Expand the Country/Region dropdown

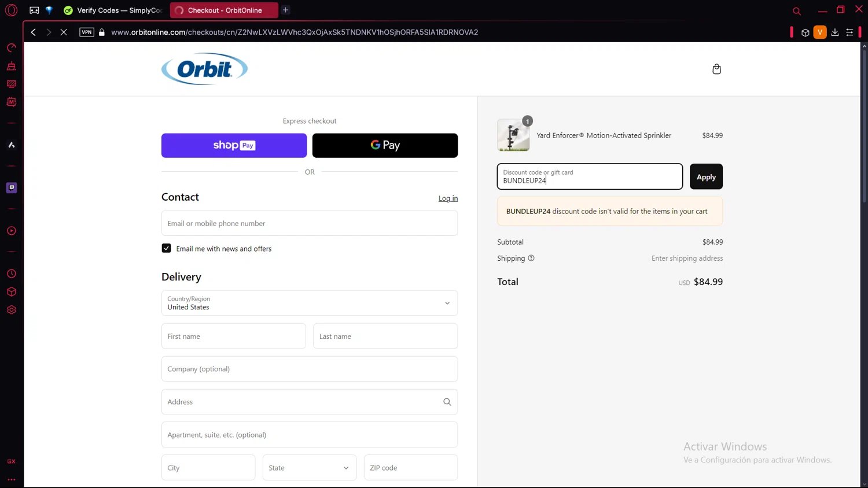[310, 303]
